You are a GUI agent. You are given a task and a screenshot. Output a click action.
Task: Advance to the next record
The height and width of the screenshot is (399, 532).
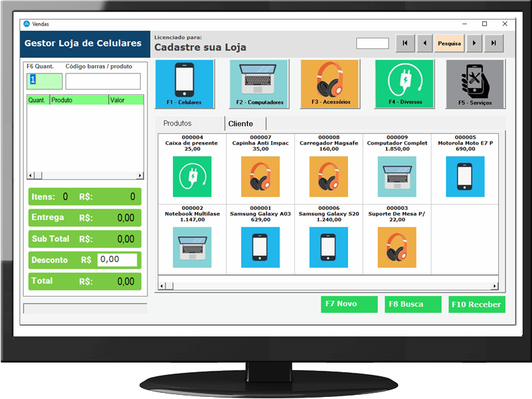(475, 43)
